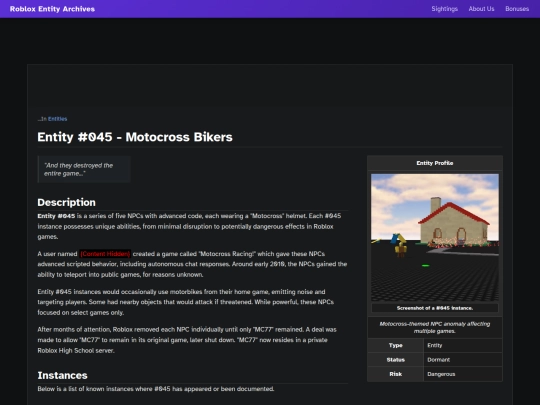
Task: Click the Instances section heading
Action: (62, 375)
